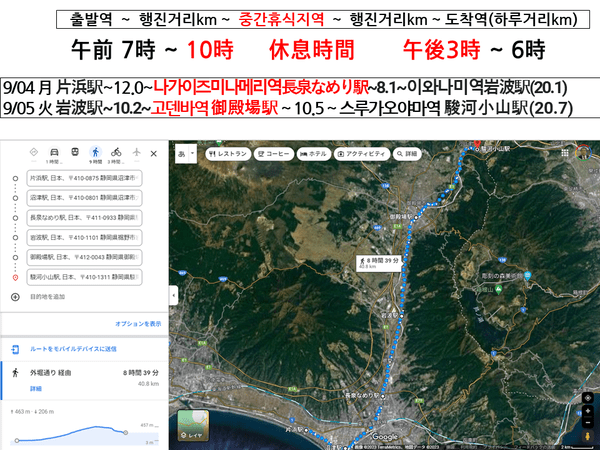Expand 詳細 details for the walking route
600x450 pixels.
35,388
